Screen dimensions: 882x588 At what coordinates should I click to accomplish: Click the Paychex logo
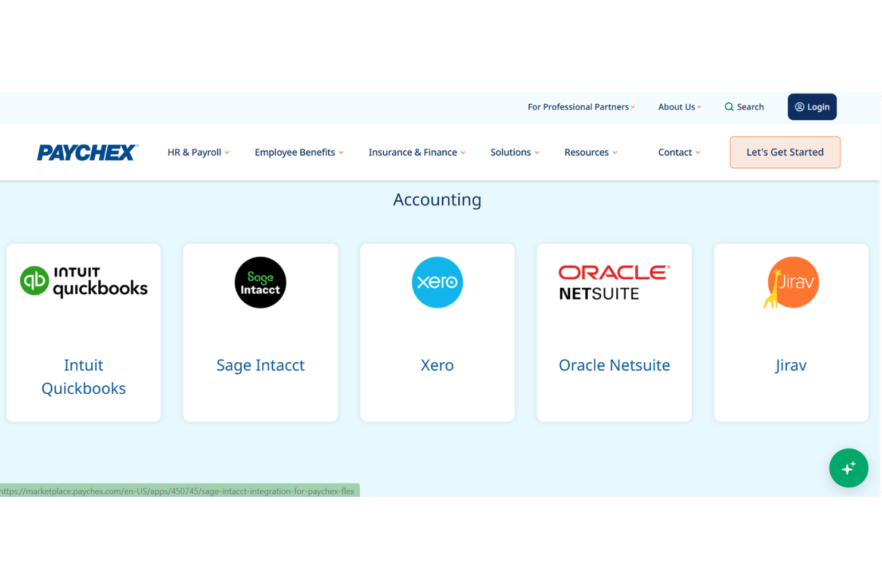(88, 153)
